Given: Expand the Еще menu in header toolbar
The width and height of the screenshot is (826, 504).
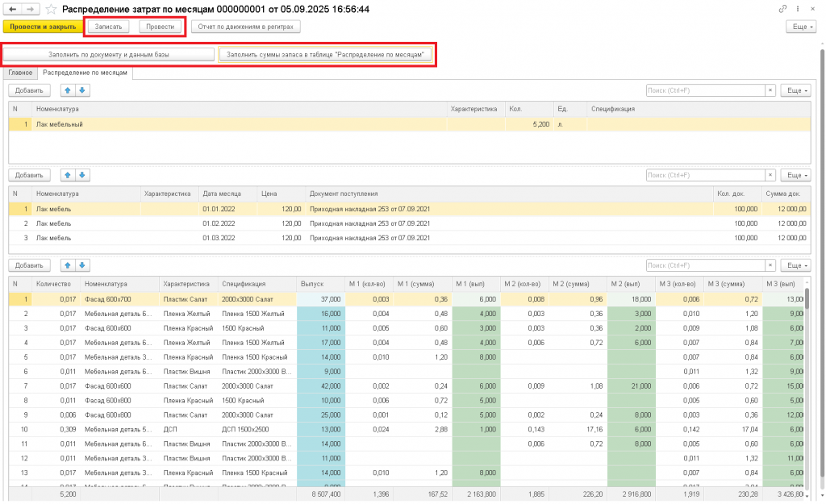Looking at the screenshot, I should click(801, 27).
